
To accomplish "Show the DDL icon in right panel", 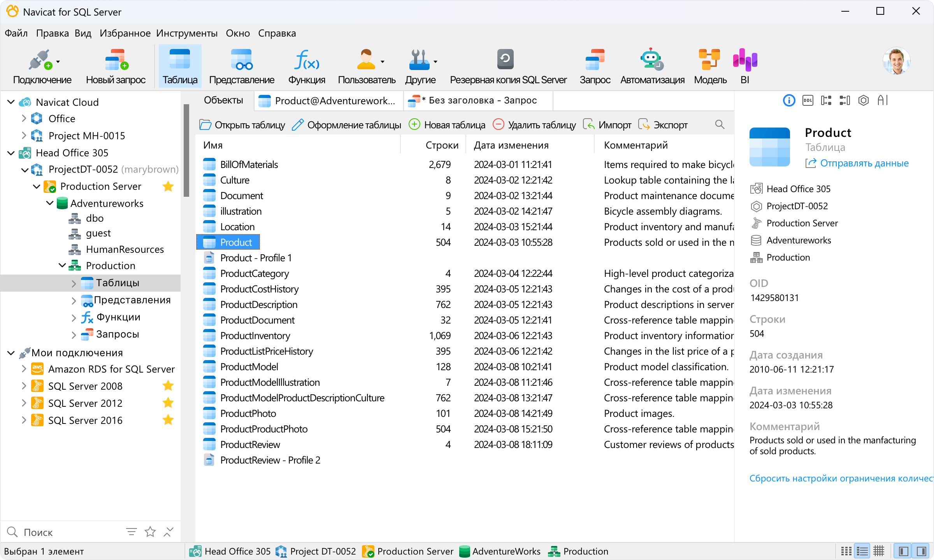I will click(x=808, y=101).
